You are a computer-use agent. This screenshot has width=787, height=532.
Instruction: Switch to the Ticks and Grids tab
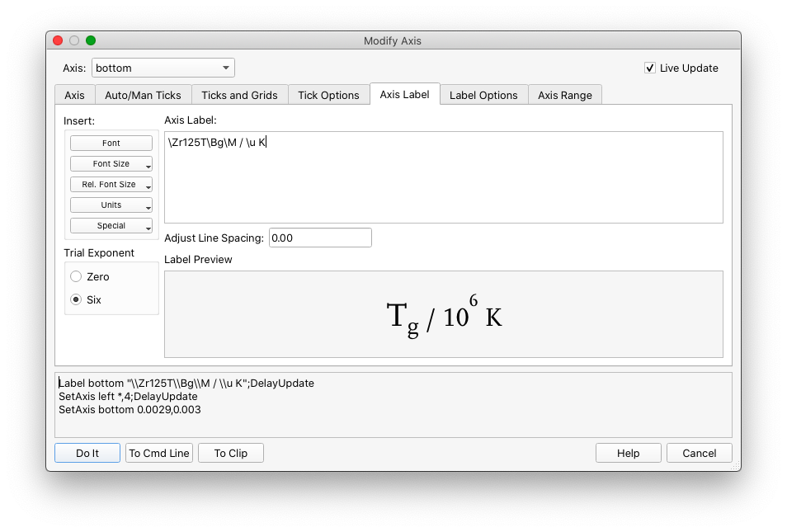pyautogui.click(x=239, y=94)
